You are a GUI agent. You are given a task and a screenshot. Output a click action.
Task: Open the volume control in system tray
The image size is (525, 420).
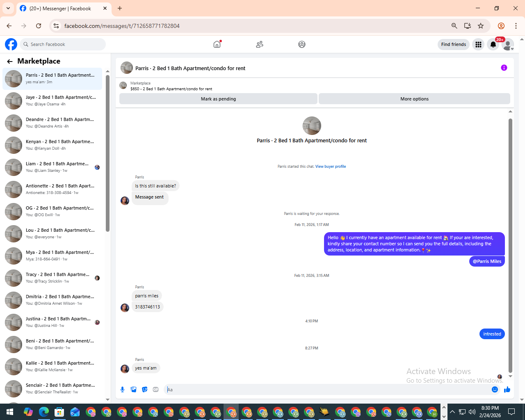point(472,412)
